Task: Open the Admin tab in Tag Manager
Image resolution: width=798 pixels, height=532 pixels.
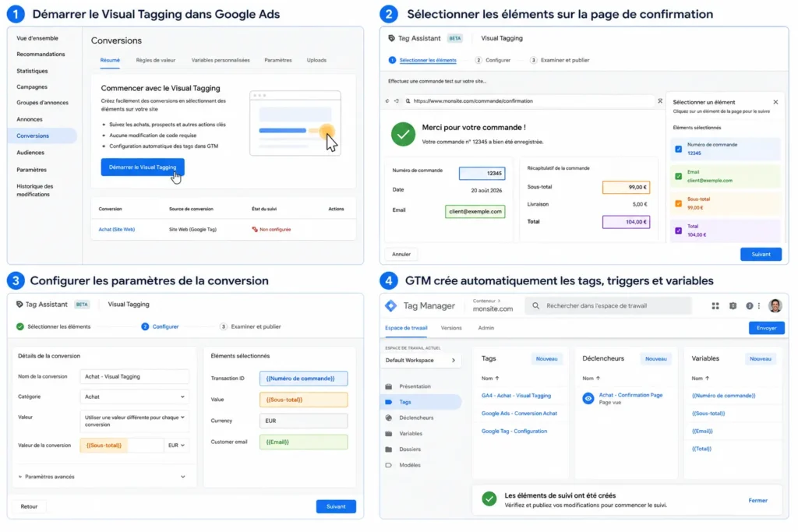Action: click(x=486, y=328)
